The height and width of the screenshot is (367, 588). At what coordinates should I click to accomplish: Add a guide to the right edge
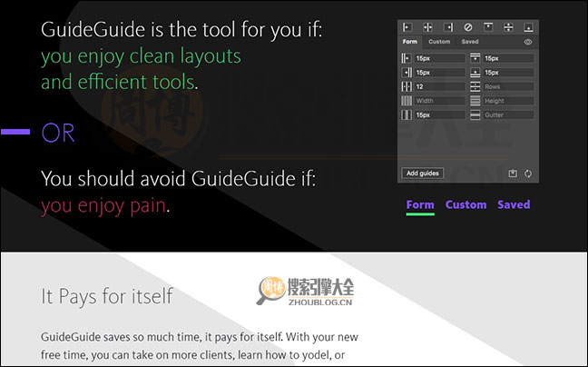tap(448, 27)
